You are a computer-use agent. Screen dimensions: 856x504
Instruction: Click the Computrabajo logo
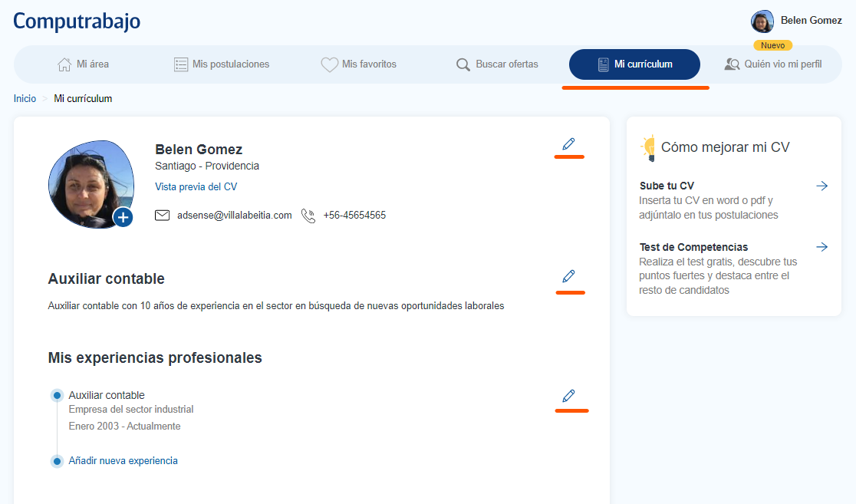tap(77, 21)
